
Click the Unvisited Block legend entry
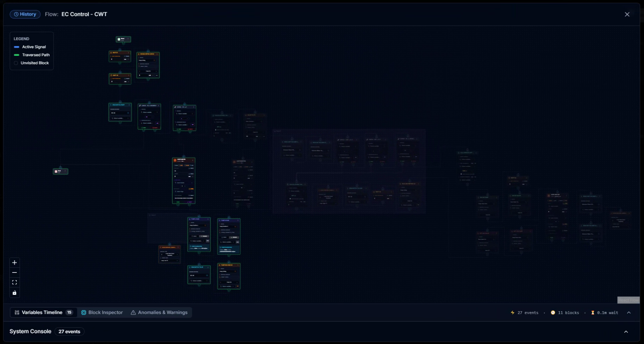(x=31, y=63)
